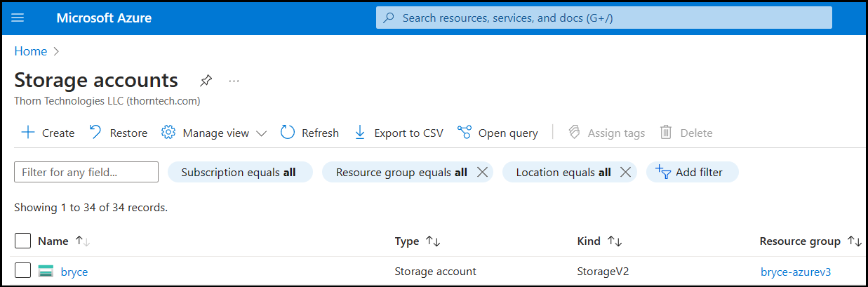
Task: Open the Resource group equals all filter
Action: click(x=401, y=172)
